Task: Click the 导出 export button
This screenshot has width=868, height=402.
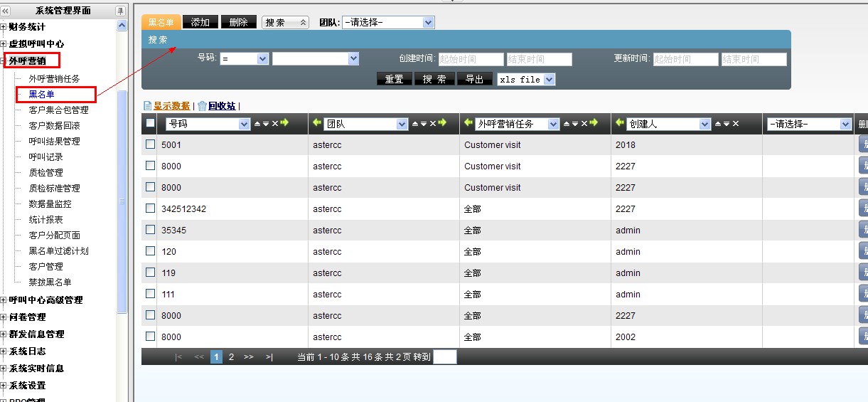Action: (474, 80)
